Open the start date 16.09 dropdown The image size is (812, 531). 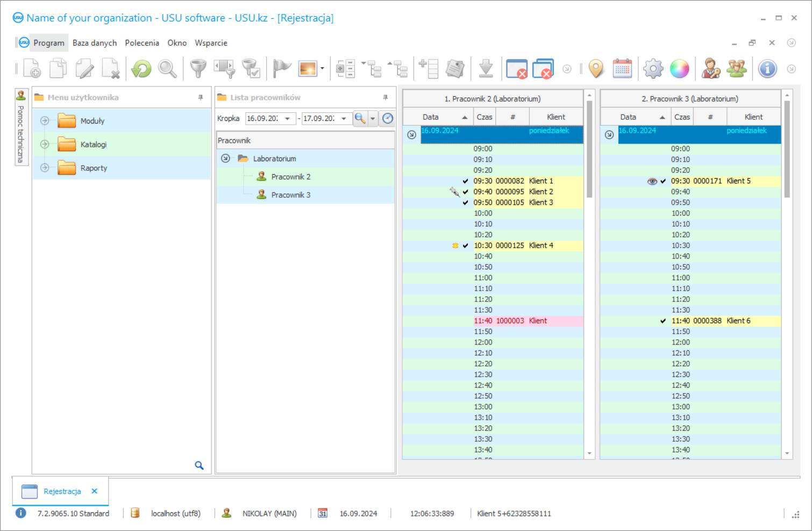click(288, 118)
